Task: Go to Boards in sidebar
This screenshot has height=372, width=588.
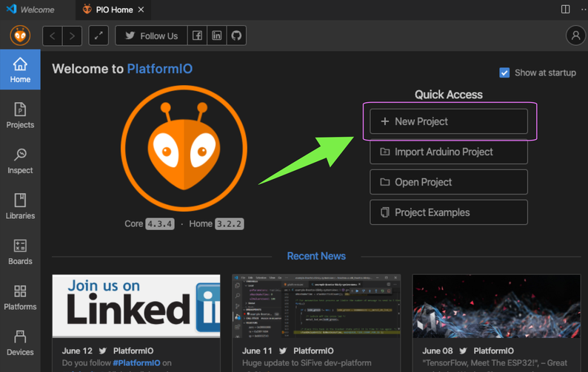Action: click(x=20, y=251)
